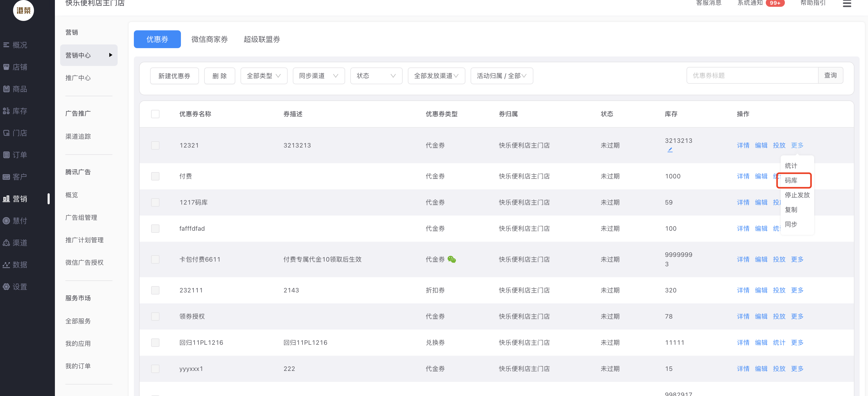Viewport: 868px width, 396px height.
Task: Open 更多 menu in the yyyxxx1 row
Action: 797,369
